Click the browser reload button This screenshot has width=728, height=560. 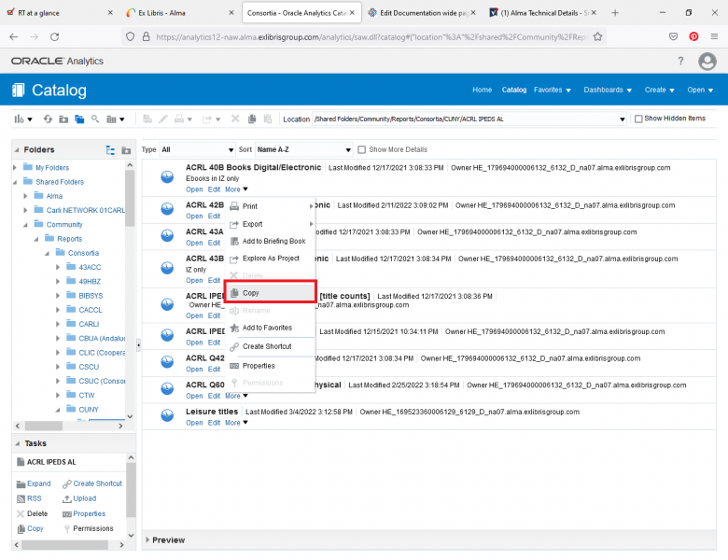[54, 36]
